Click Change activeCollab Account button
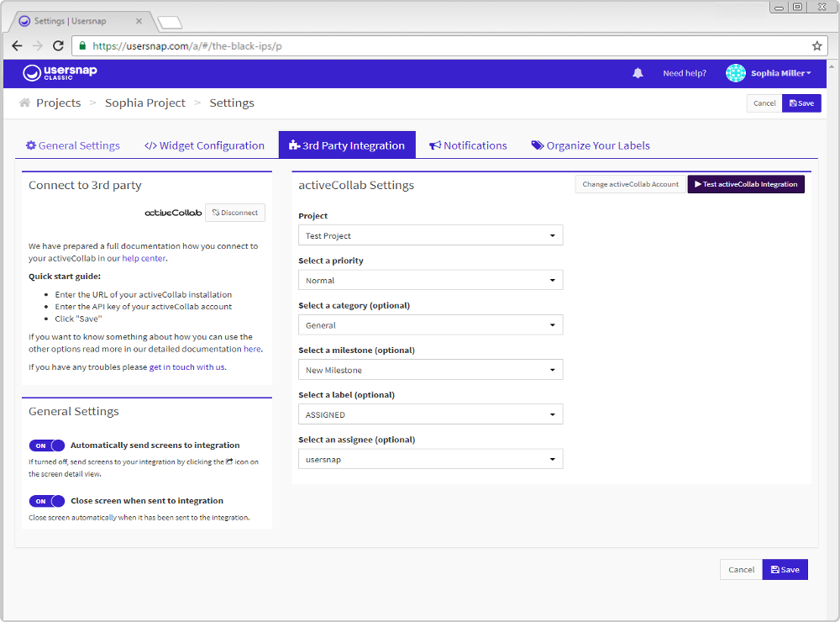840x622 pixels. coord(631,184)
